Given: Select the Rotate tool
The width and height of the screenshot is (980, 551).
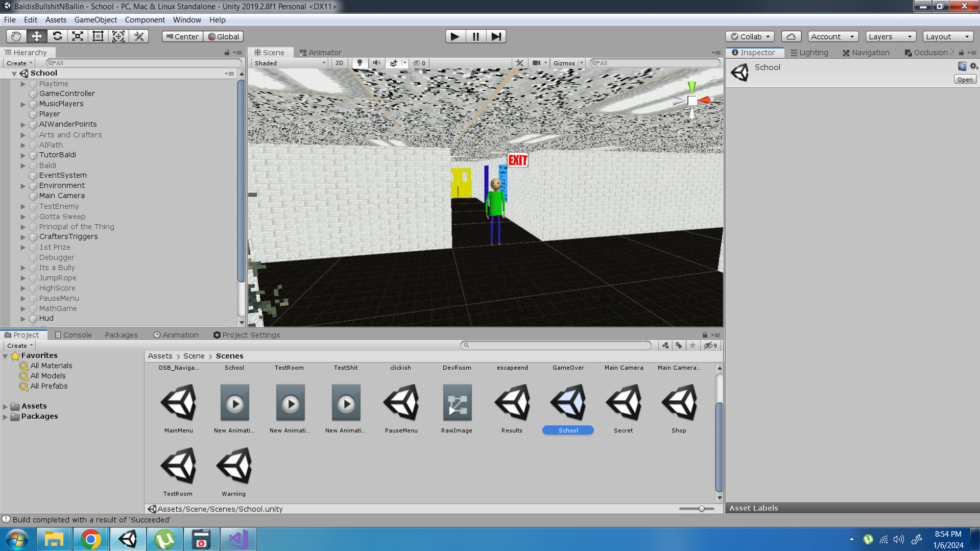Looking at the screenshot, I should click(57, 36).
